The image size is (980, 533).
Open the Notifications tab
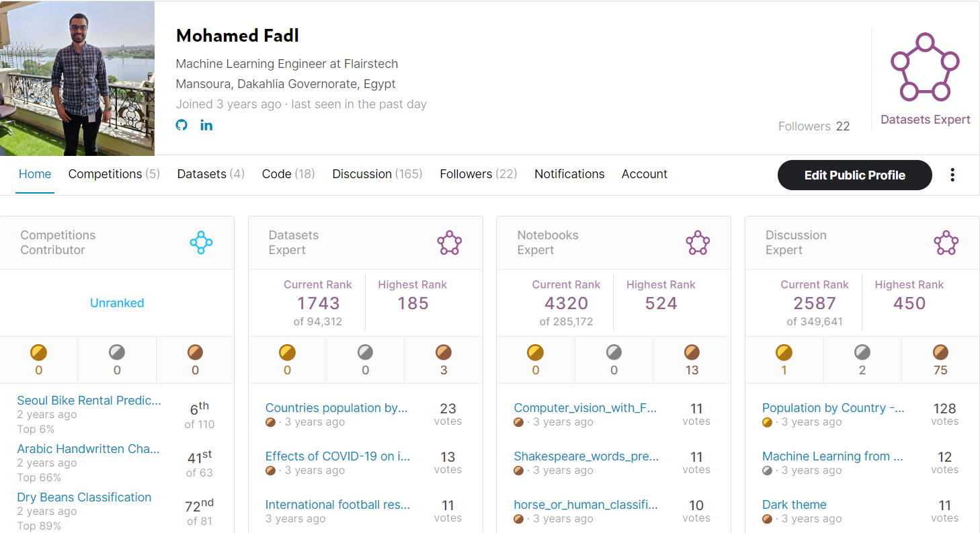569,173
